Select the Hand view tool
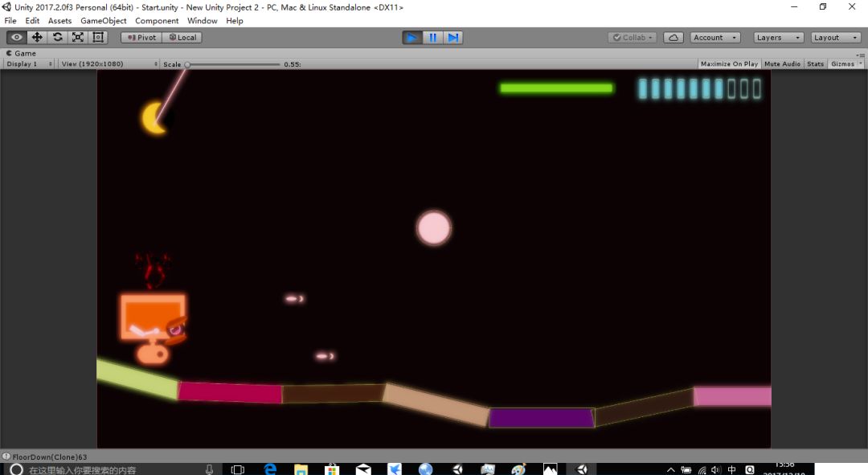The height and width of the screenshot is (475, 868). (x=17, y=37)
